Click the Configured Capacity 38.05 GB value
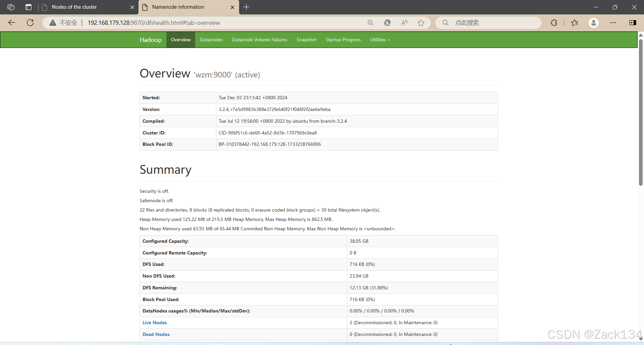The height and width of the screenshot is (345, 644). coord(359,241)
